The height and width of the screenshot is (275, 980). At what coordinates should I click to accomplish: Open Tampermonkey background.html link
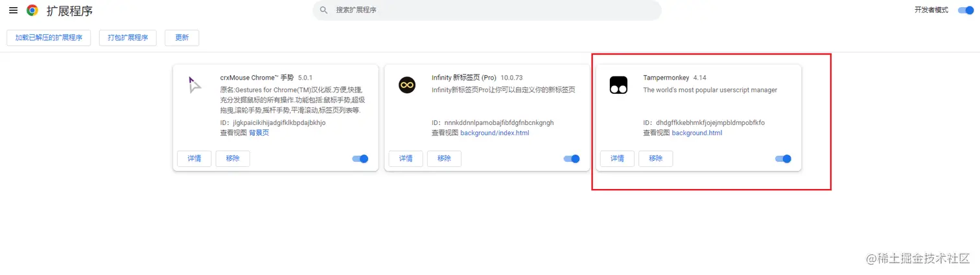tap(697, 133)
